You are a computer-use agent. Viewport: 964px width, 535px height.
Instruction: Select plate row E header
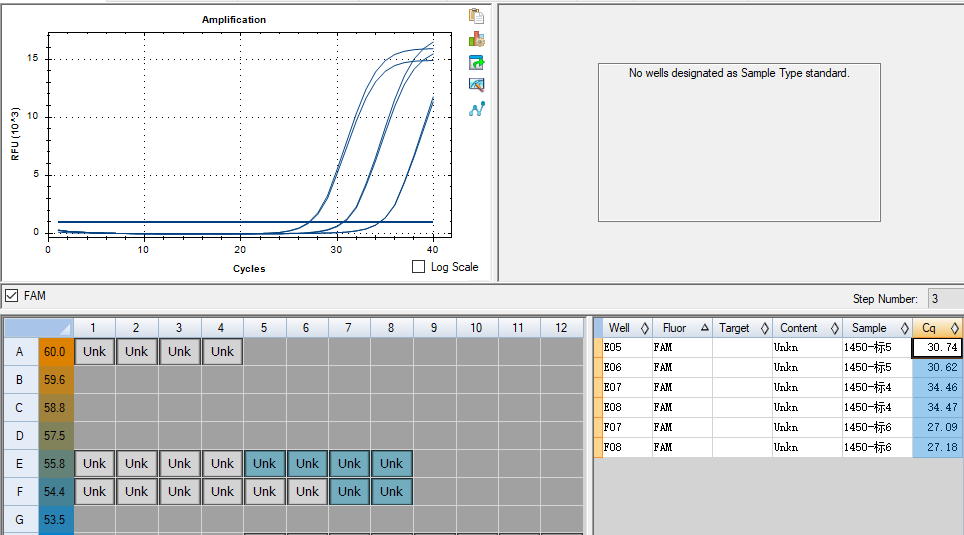(20, 464)
